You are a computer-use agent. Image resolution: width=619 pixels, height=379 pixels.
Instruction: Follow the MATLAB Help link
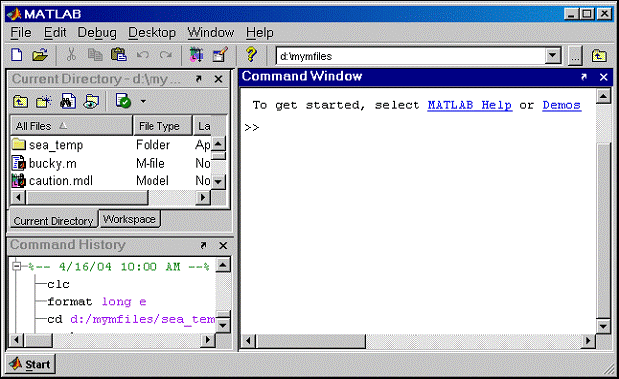(470, 105)
